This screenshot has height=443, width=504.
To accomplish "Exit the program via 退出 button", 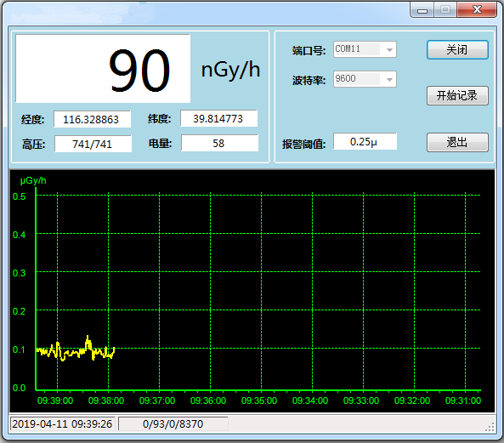I will [457, 142].
